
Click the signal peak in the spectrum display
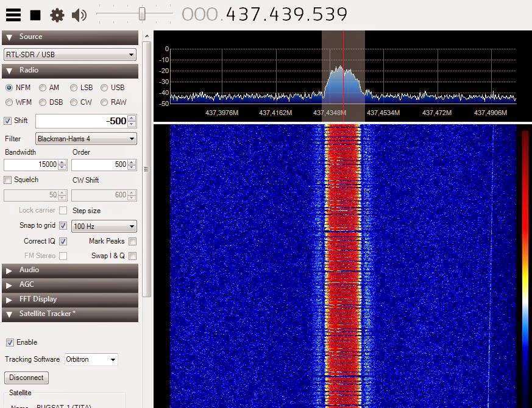click(x=340, y=69)
